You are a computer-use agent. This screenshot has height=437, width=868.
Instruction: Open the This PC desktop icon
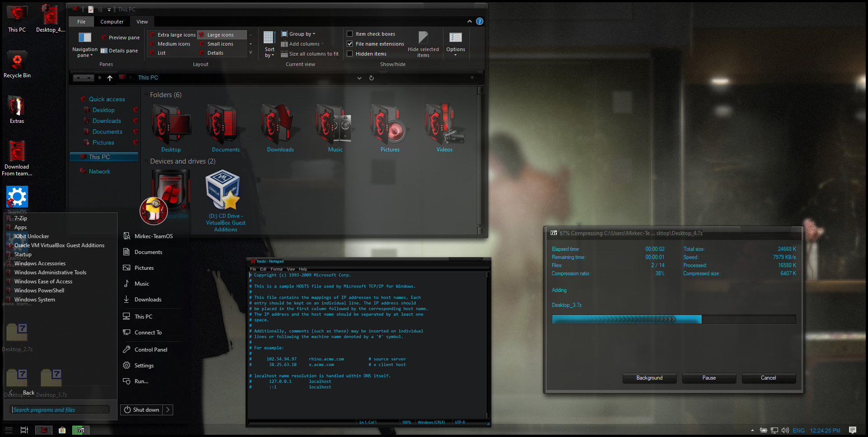point(17,19)
